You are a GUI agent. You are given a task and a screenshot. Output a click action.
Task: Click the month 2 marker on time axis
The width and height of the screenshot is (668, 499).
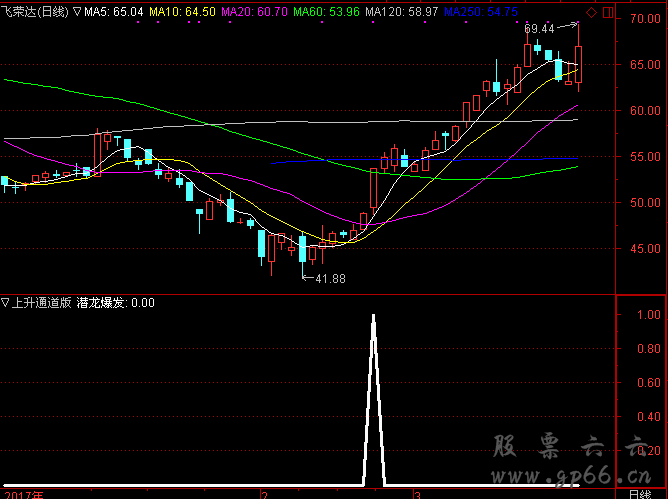[x=265, y=495]
